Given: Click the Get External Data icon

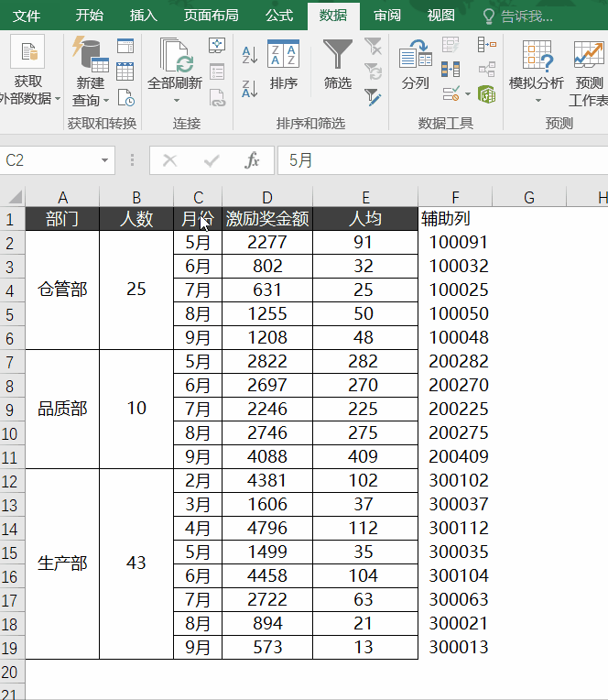Looking at the screenshot, I should click(27, 53).
